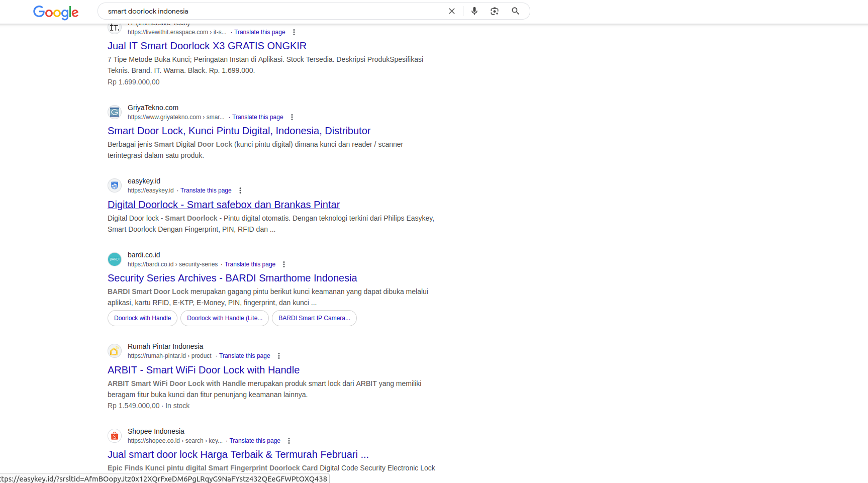Open 'ARBIT - Smart WiFi Door Lock with Handle'

pyautogui.click(x=204, y=370)
